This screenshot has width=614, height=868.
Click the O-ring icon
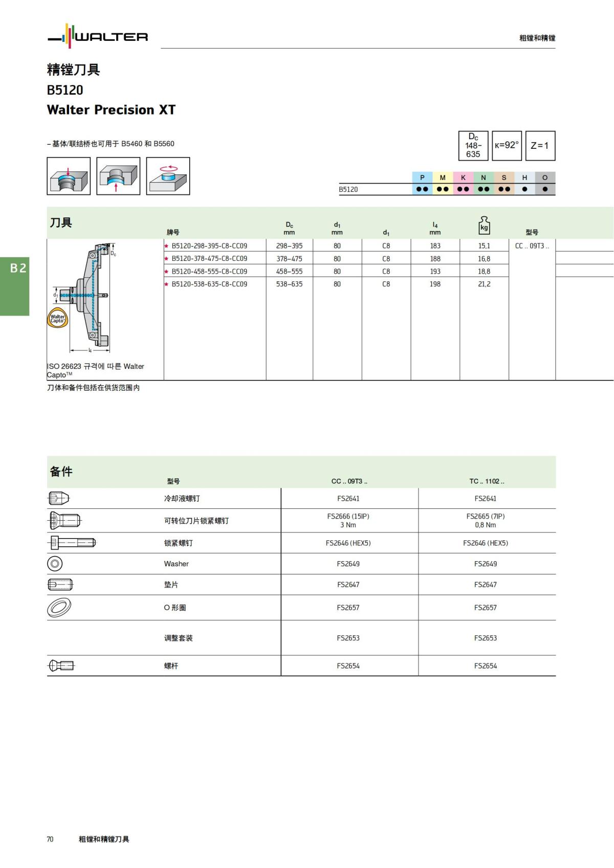coord(59,607)
